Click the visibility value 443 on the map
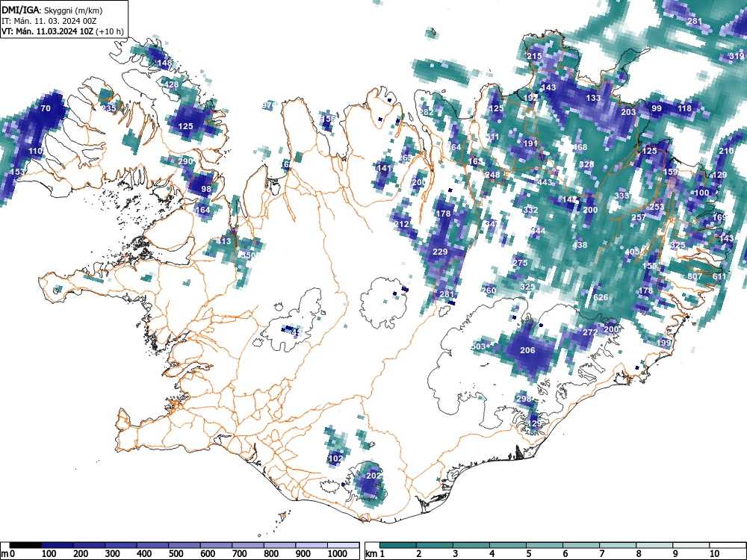 click(545, 182)
